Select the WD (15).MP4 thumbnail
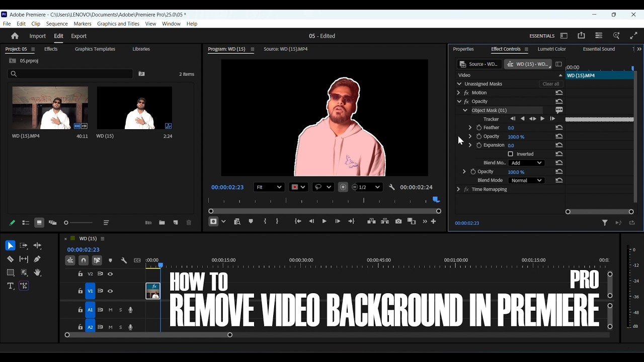 50,108
